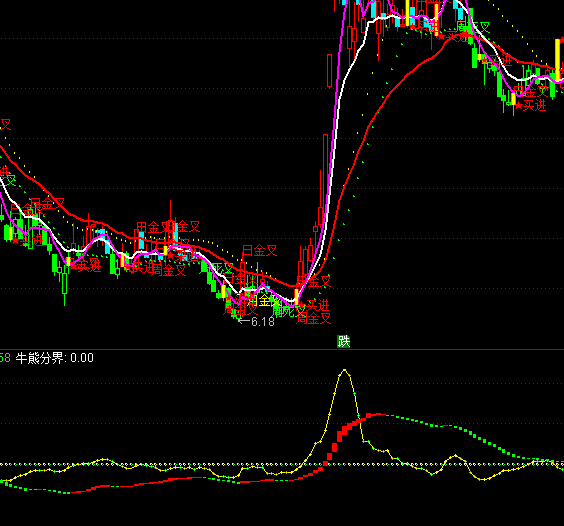This screenshot has height=526, width=564.
Task: Select the yellow indicator line's peak point
Action: pos(345,370)
